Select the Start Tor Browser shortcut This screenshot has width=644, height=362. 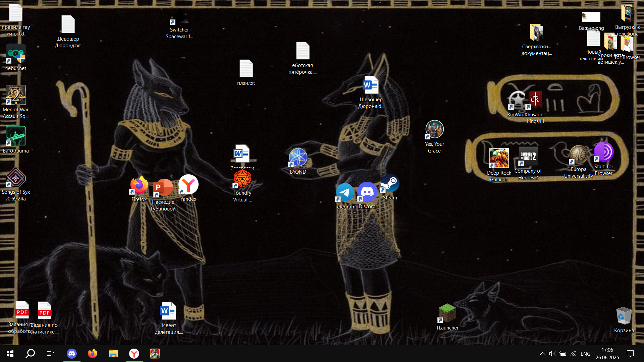[603, 153]
